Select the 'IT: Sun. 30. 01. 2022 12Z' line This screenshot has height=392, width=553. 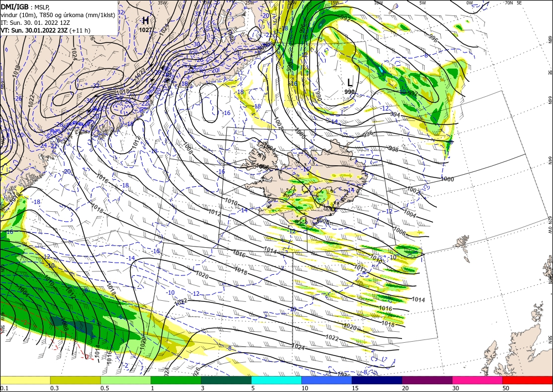point(35,22)
